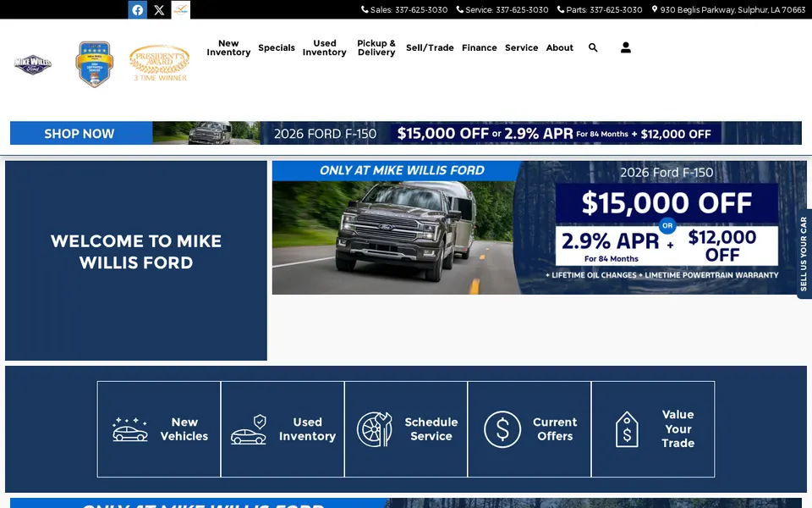This screenshot has width=812, height=508.
Task: Click the 2.9% APR hero offer text
Action: (x=611, y=241)
